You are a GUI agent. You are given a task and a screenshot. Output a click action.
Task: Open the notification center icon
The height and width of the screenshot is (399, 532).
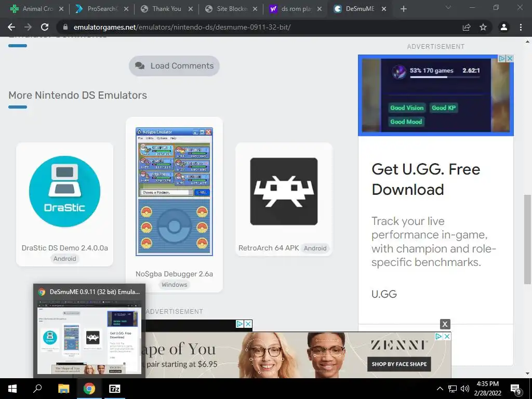click(x=516, y=389)
